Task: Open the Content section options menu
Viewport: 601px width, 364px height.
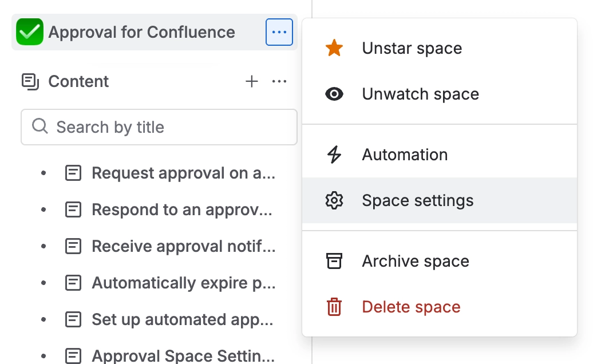Action: (279, 81)
